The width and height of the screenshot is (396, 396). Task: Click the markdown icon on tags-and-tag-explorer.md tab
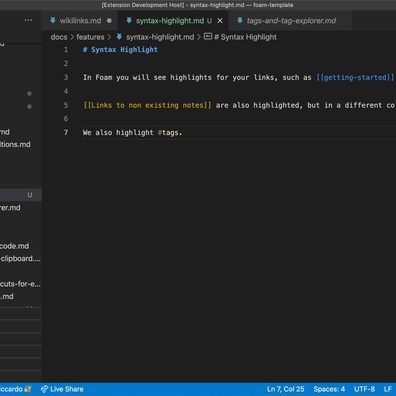(x=240, y=20)
